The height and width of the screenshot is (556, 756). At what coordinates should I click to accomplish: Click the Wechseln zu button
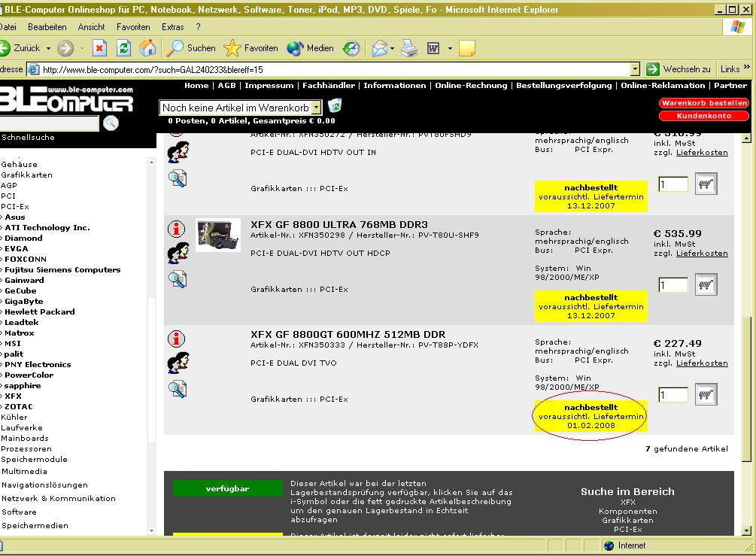click(x=679, y=69)
